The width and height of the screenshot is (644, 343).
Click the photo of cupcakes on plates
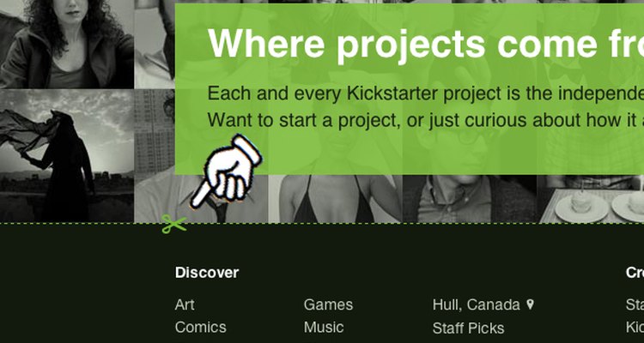pyautogui.click(x=591, y=199)
